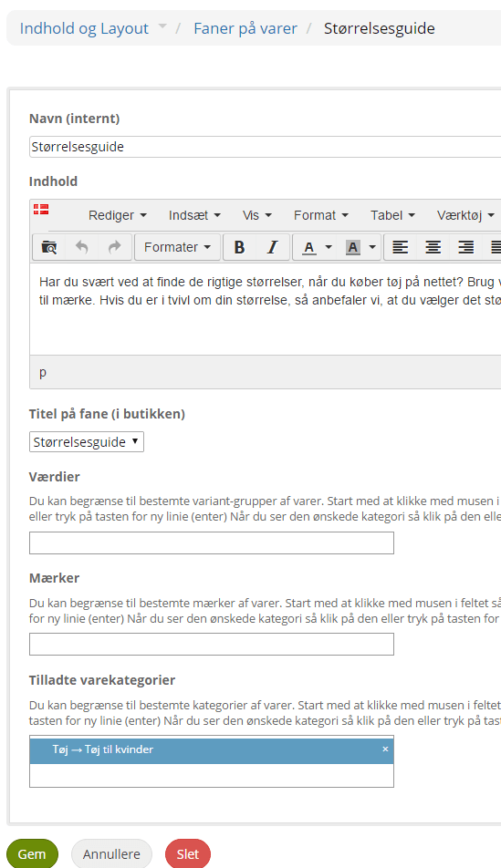Click the p element path in editor status bar
This screenshot has width=501, height=868.
[43, 373]
